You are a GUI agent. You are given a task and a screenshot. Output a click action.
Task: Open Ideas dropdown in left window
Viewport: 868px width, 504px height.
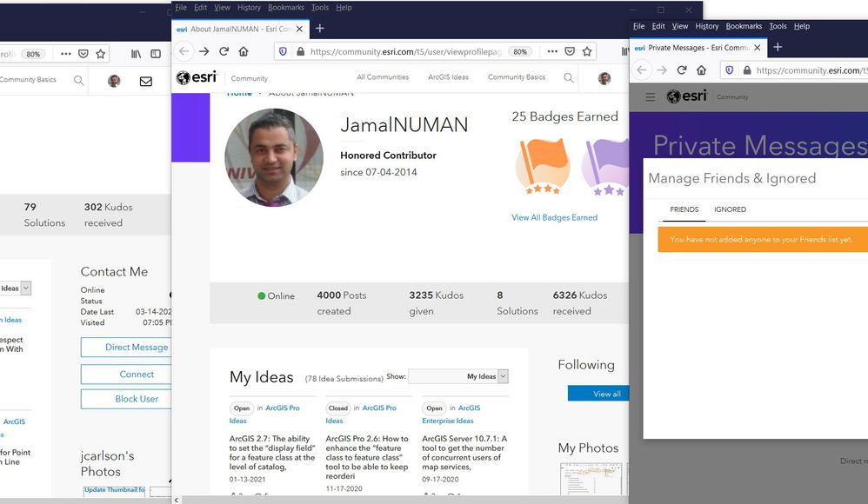click(16, 288)
